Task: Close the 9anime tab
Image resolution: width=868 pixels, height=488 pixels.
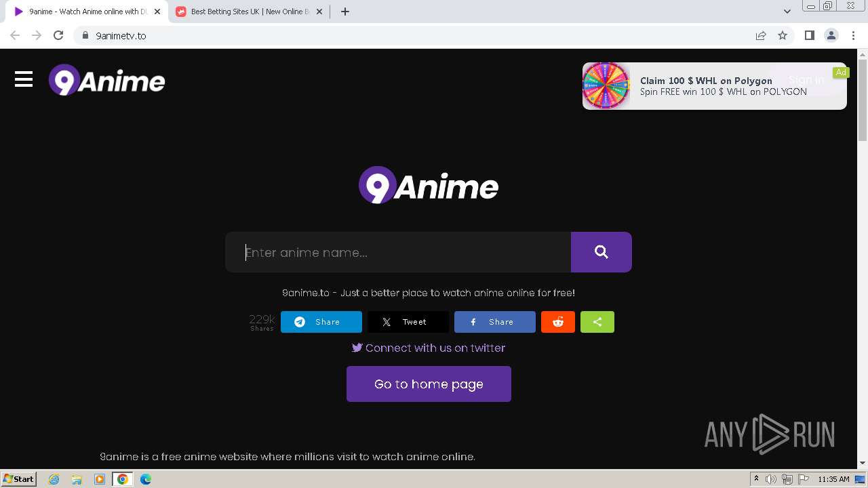Action: [x=157, y=12]
